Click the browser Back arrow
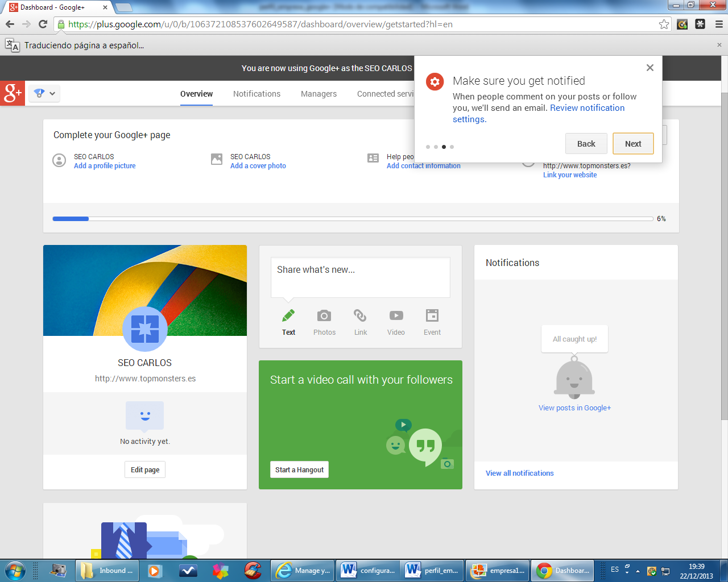 point(10,24)
